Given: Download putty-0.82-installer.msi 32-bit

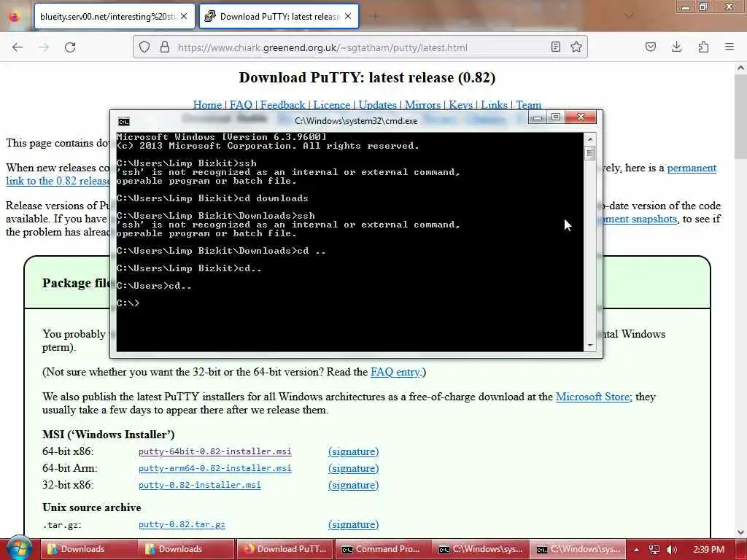Looking at the screenshot, I should tap(200, 485).
